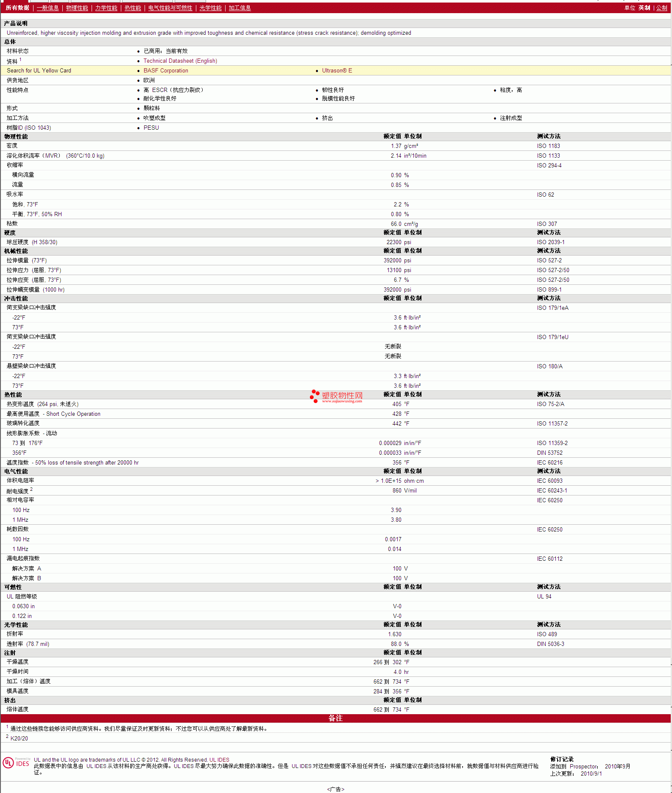
Task: Switch to the 物理性能 tab
Action: (x=77, y=8)
